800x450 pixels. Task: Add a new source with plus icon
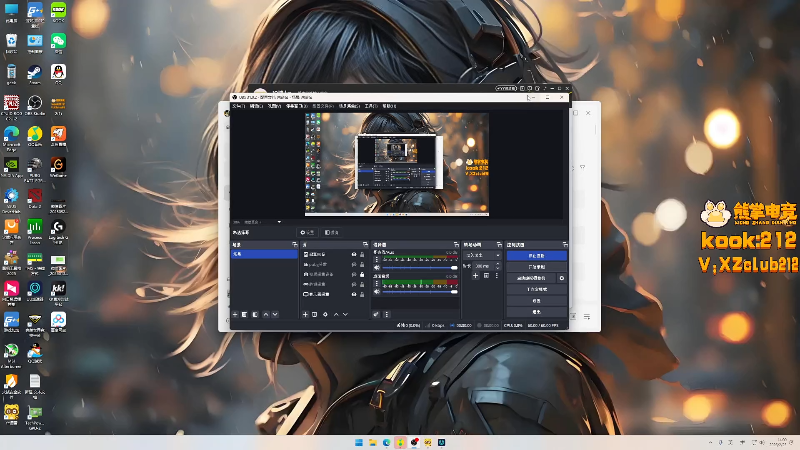pyautogui.click(x=305, y=314)
